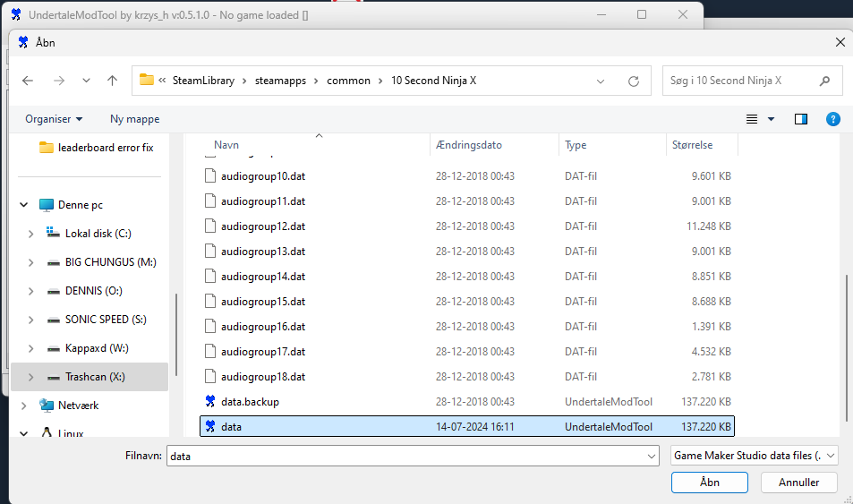Click the selected data file icon
The width and height of the screenshot is (853, 504).
tap(210, 427)
